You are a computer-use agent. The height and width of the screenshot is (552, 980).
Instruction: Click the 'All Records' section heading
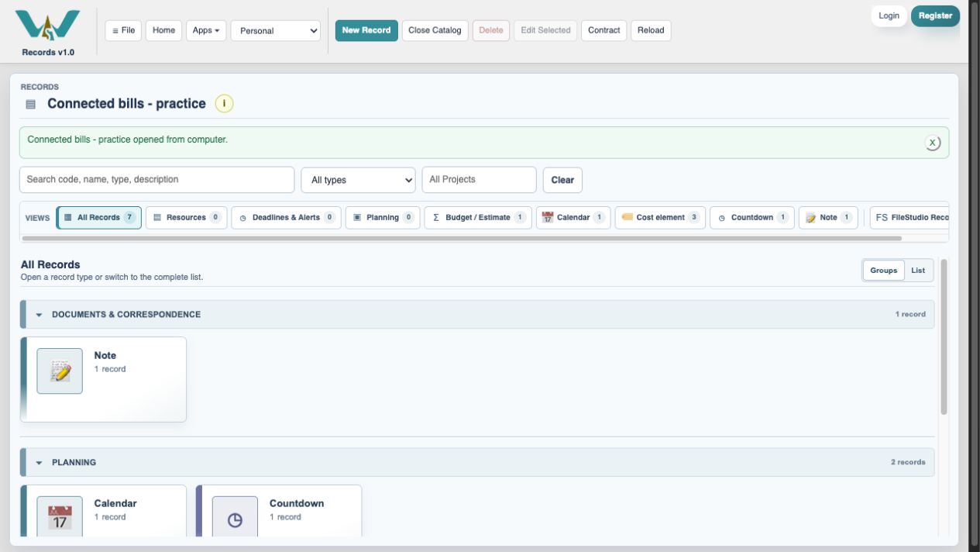[50, 264]
